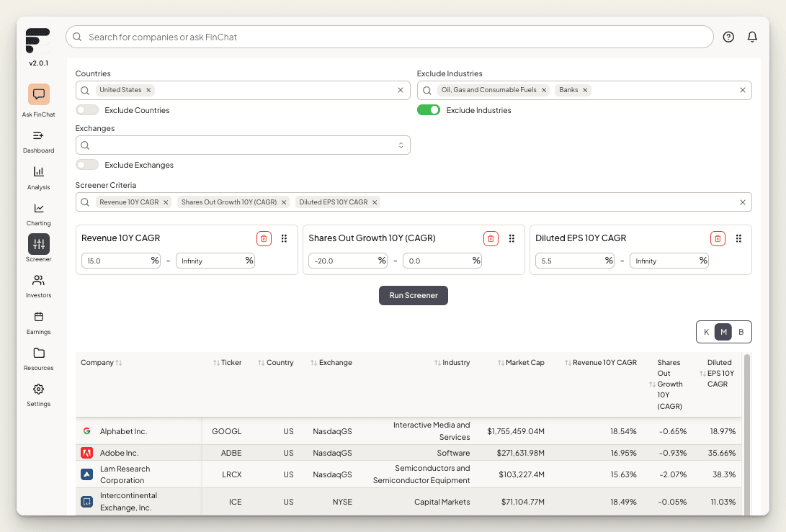This screenshot has width=786, height=532.
Task: Remove United States country chip
Action: pos(148,90)
